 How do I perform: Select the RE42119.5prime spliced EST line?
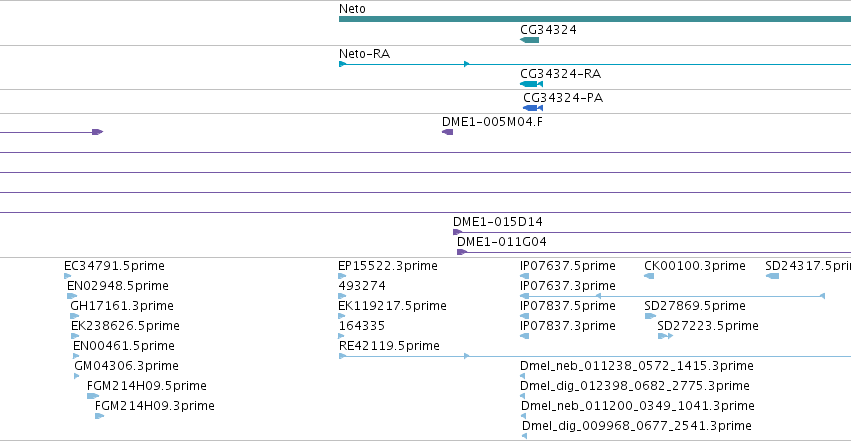click(595, 356)
